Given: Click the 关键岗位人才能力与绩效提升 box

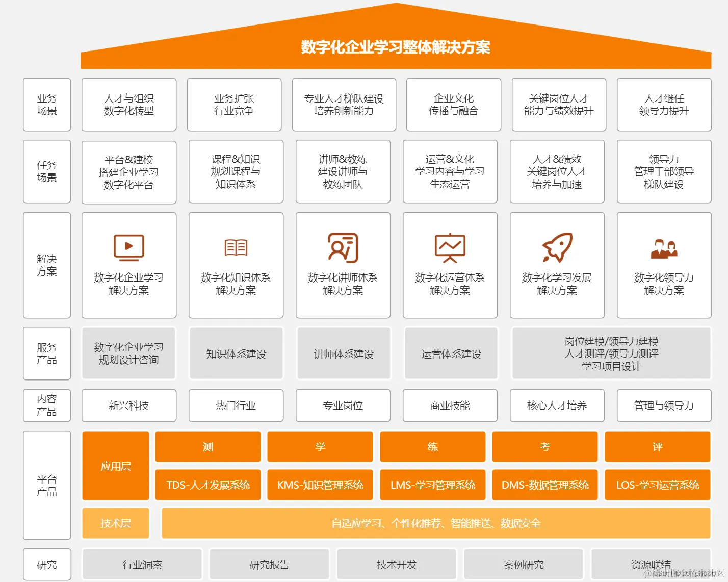Looking at the screenshot, I should tap(559, 105).
